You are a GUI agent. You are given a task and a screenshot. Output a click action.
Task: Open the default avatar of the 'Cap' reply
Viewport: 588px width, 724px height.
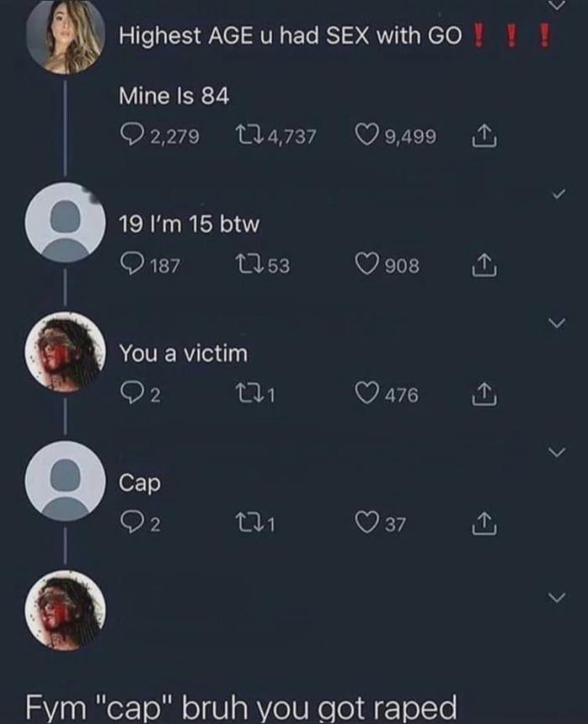point(66,481)
